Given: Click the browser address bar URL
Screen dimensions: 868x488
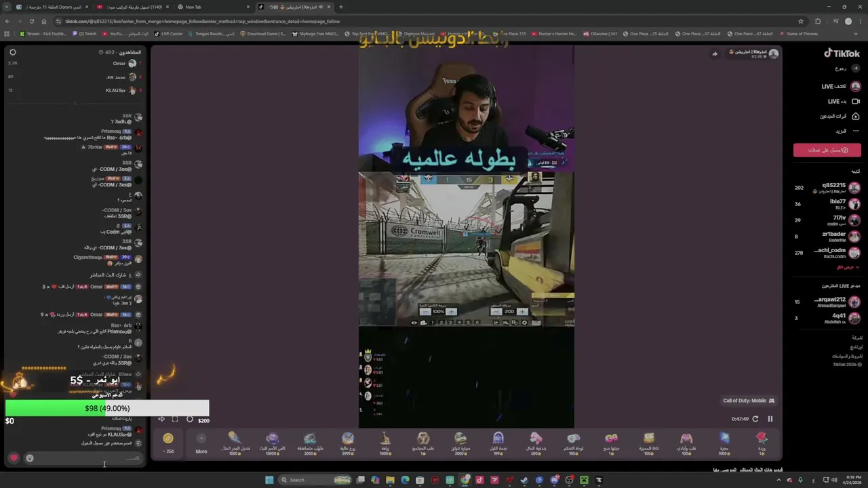Looking at the screenshot, I should [202, 21].
